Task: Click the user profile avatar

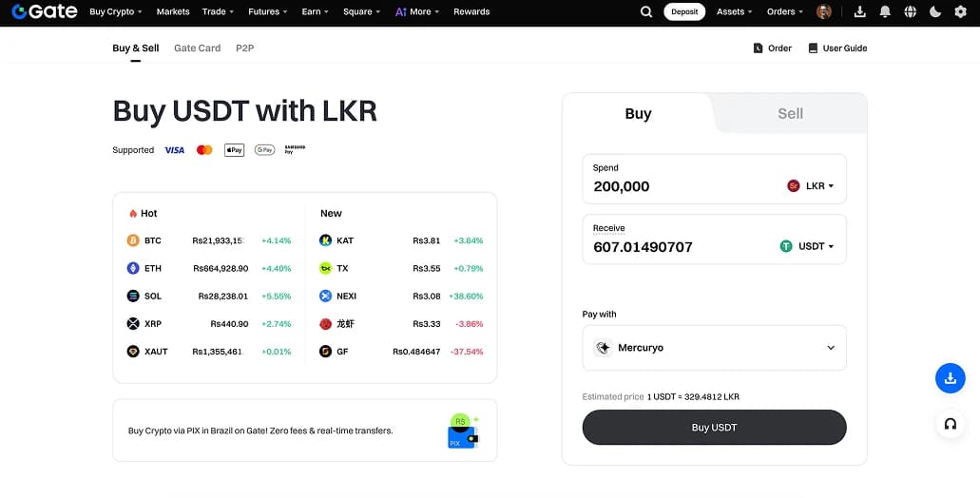Action: click(823, 11)
